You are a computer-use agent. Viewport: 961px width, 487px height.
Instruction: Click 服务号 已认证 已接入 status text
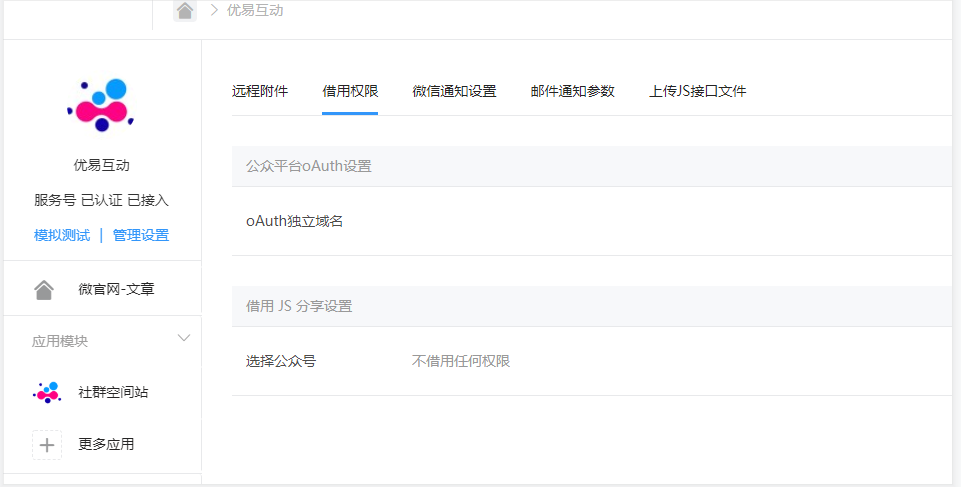pyautogui.click(x=102, y=200)
